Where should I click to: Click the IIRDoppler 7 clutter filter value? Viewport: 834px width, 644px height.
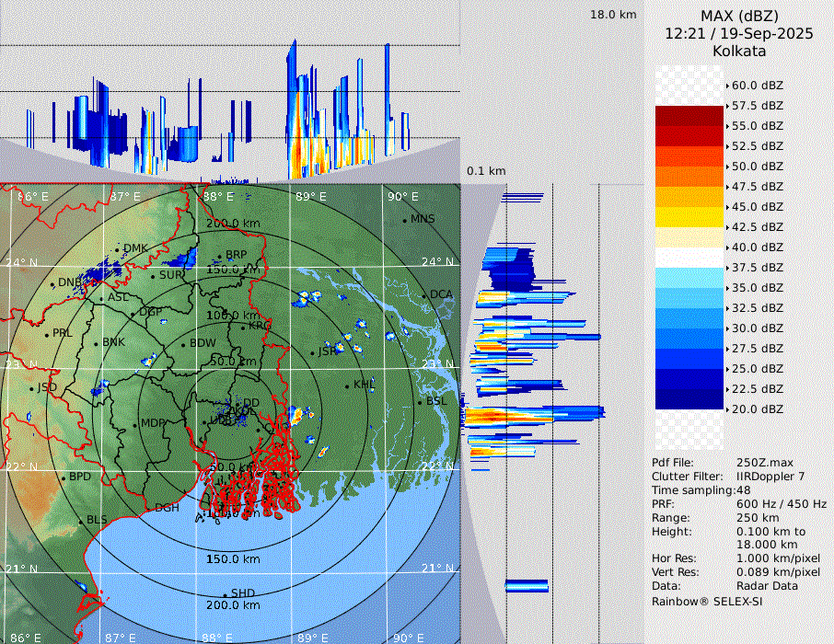click(x=770, y=477)
